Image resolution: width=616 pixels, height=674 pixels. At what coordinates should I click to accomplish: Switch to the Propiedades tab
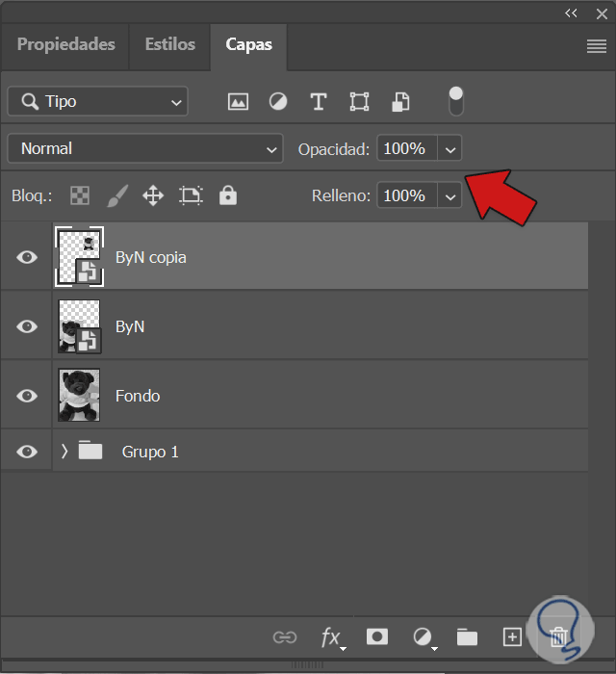coord(65,44)
